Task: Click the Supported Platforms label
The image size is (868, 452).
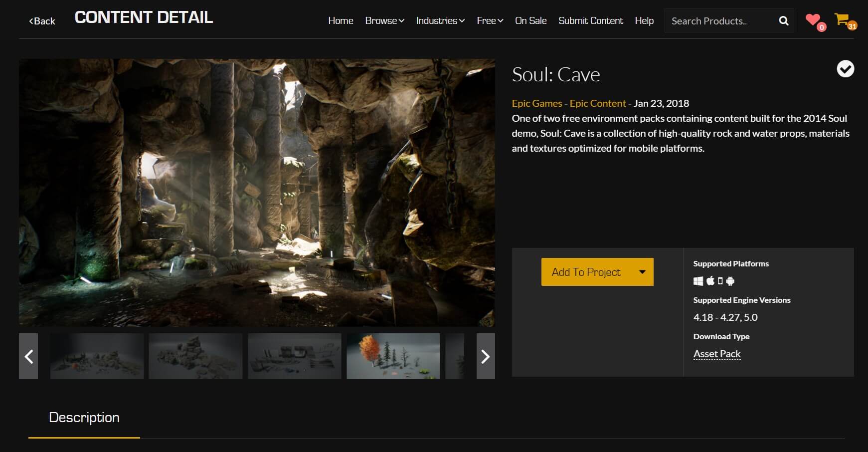Action: coord(731,263)
